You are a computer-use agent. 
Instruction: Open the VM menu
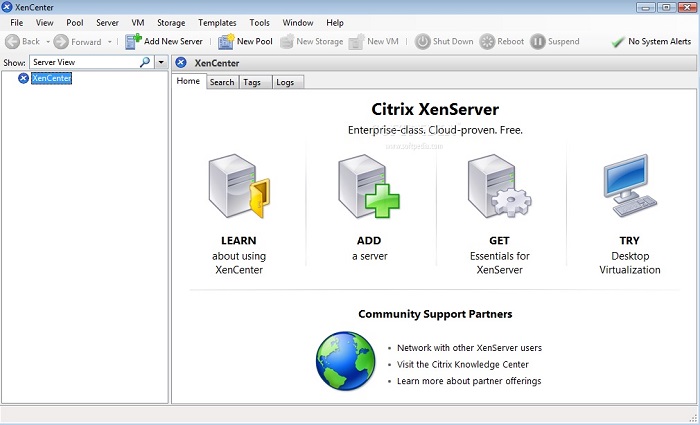click(138, 23)
